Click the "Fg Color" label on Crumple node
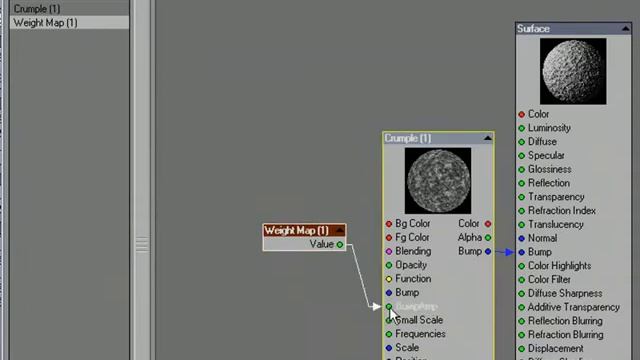The height and width of the screenshot is (360, 640). click(412, 237)
